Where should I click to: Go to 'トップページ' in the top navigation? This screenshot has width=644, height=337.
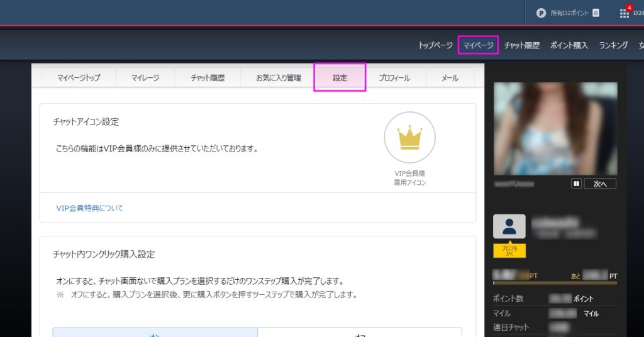[x=435, y=45]
